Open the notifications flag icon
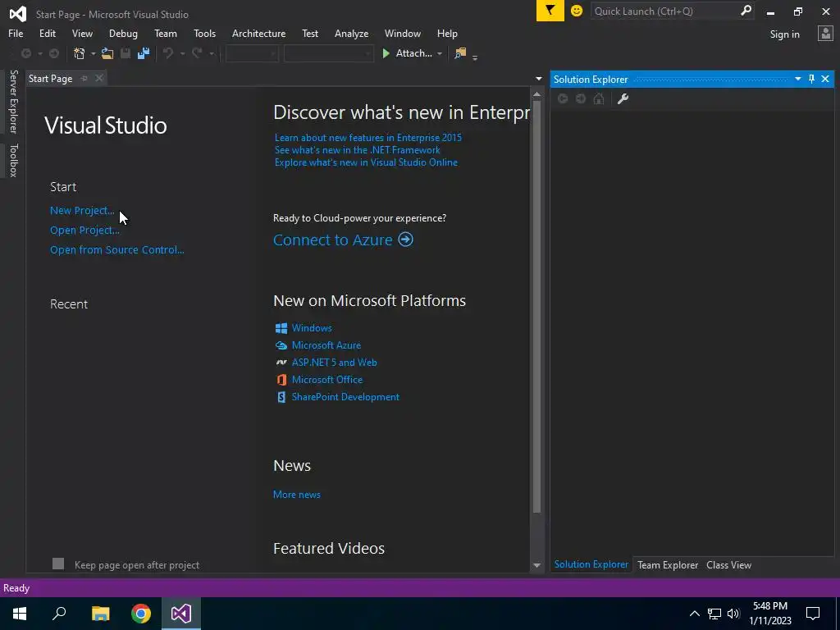This screenshot has height=630, width=840. (x=550, y=11)
